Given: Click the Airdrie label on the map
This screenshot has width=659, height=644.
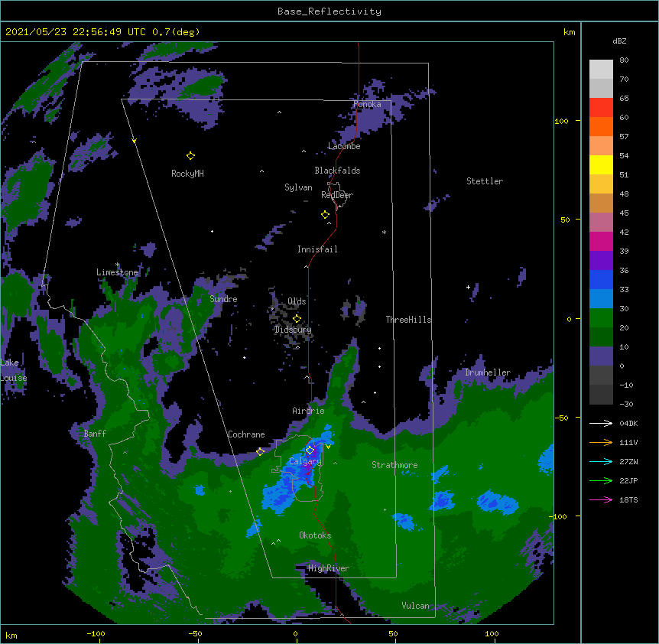Looking at the screenshot, I should coord(309,411).
